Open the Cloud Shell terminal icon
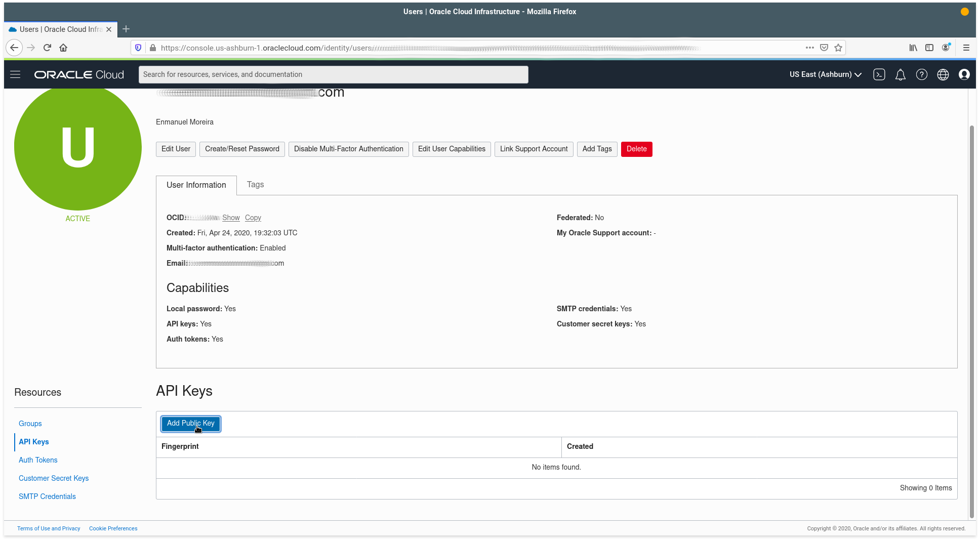The width and height of the screenshot is (980, 541). pos(879,74)
